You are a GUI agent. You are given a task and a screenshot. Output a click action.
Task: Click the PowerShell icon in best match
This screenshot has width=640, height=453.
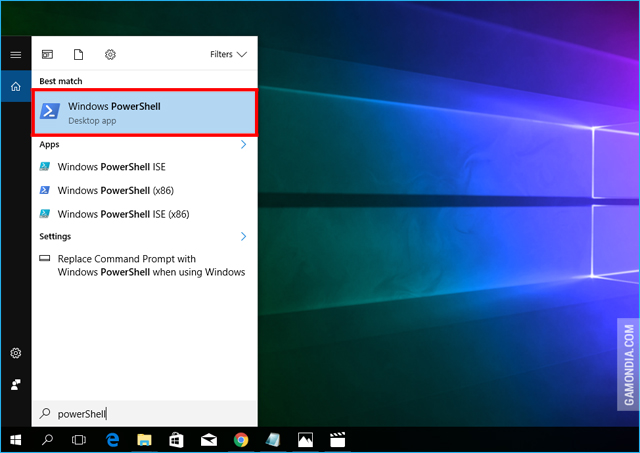coord(50,111)
